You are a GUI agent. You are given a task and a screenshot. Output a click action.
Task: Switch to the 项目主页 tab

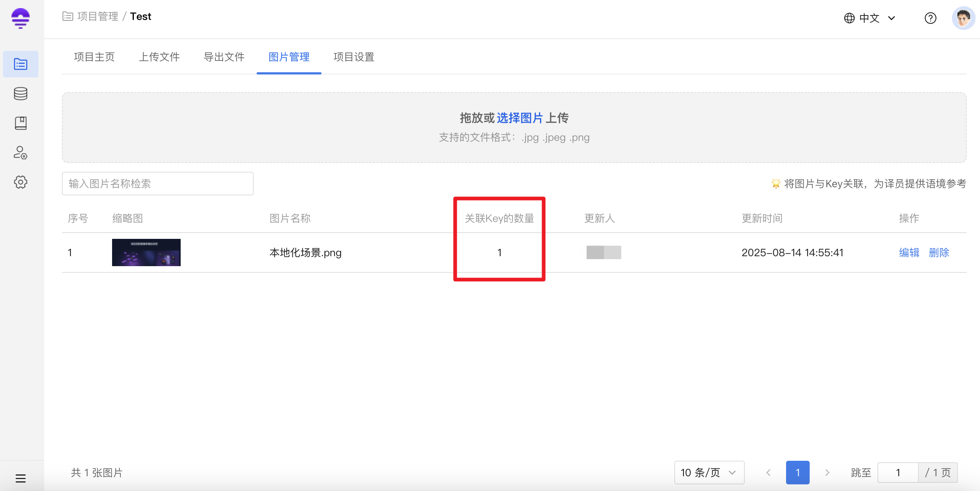point(94,57)
